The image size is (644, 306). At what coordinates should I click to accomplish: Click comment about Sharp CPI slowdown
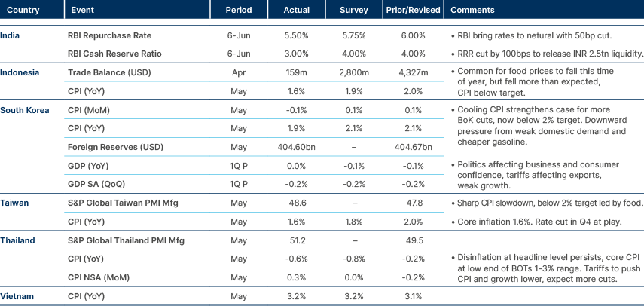click(547, 203)
